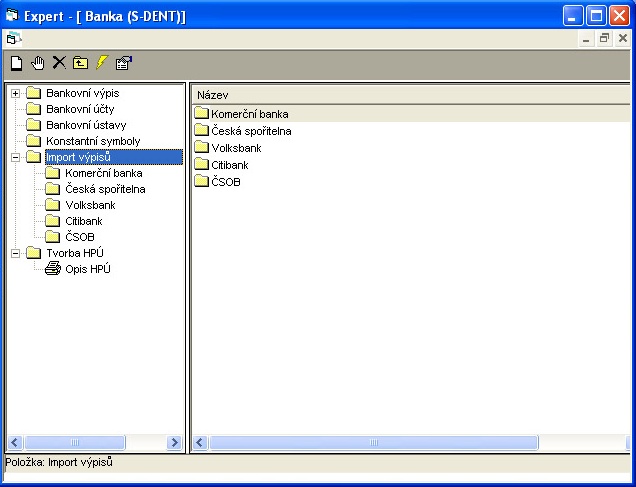Click the new document toolbar icon
Image resolution: width=636 pixels, height=487 pixels.
click(x=16, y=63)
